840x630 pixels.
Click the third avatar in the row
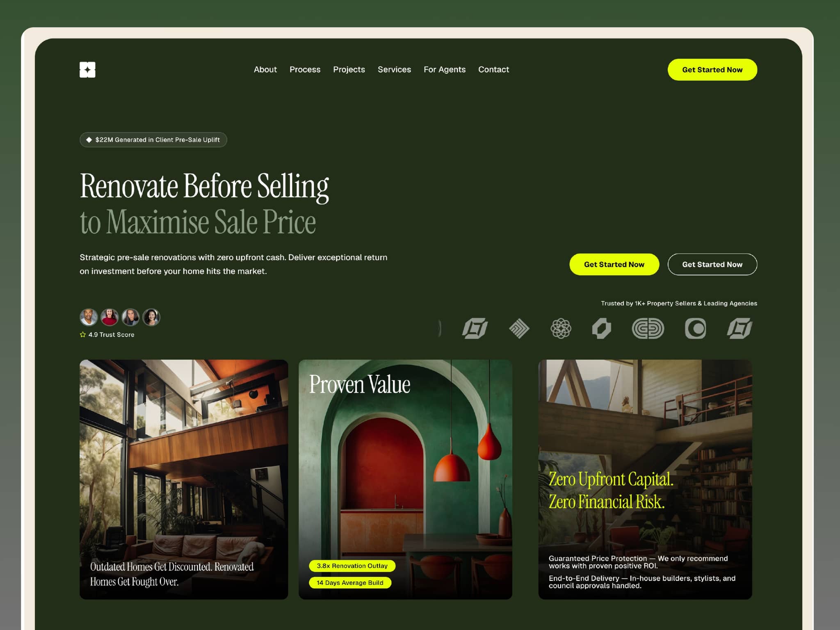130,317
